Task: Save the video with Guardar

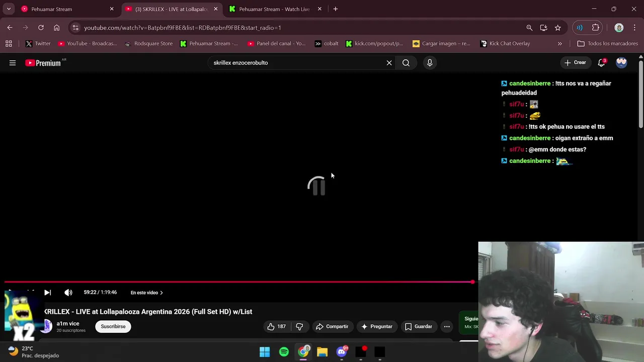Action: [419, 326]
